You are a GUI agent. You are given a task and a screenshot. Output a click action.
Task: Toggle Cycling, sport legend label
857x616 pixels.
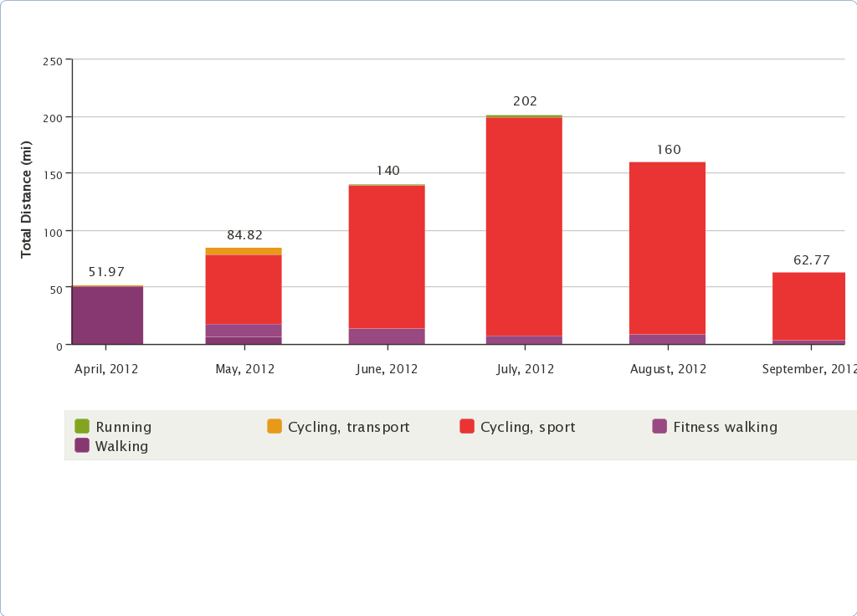(x=527, y=427)
